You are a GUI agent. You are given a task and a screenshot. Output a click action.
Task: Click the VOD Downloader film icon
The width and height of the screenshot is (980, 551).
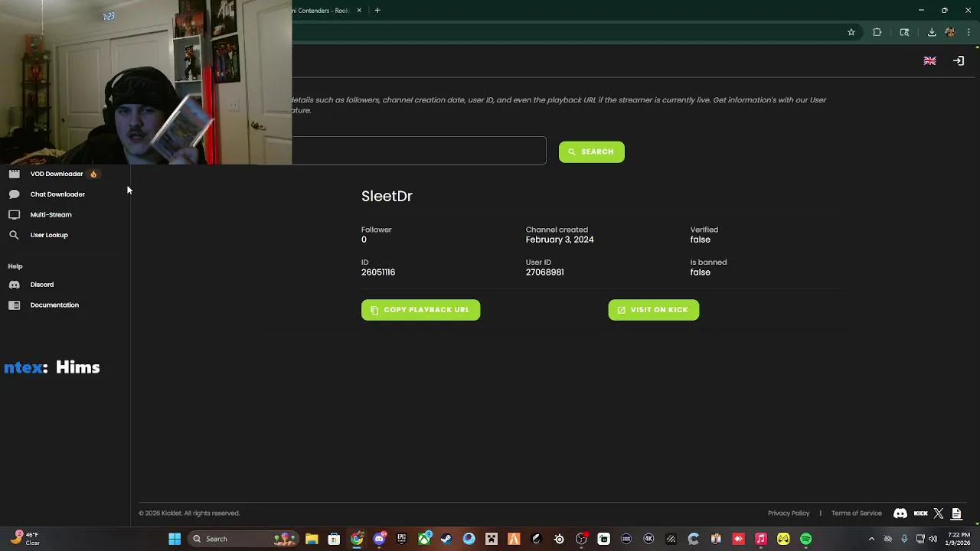[14, 174]
